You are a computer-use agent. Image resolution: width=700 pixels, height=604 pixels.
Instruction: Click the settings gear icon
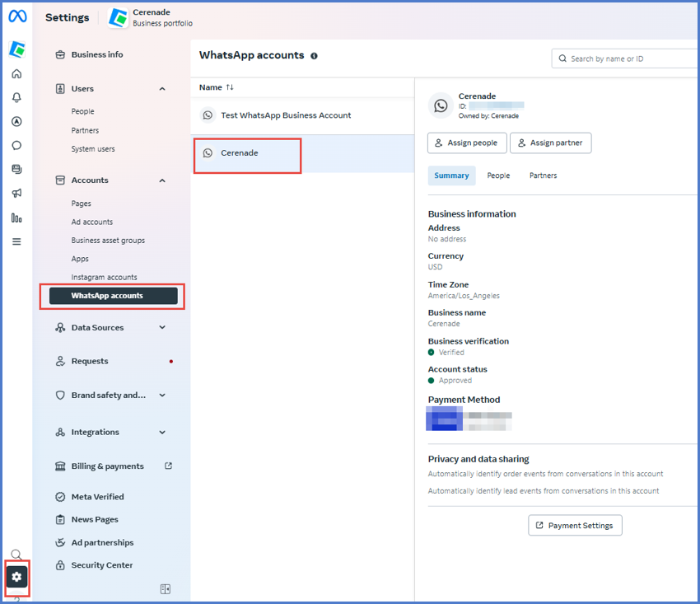pyautogui.click(x=16, y=577)
